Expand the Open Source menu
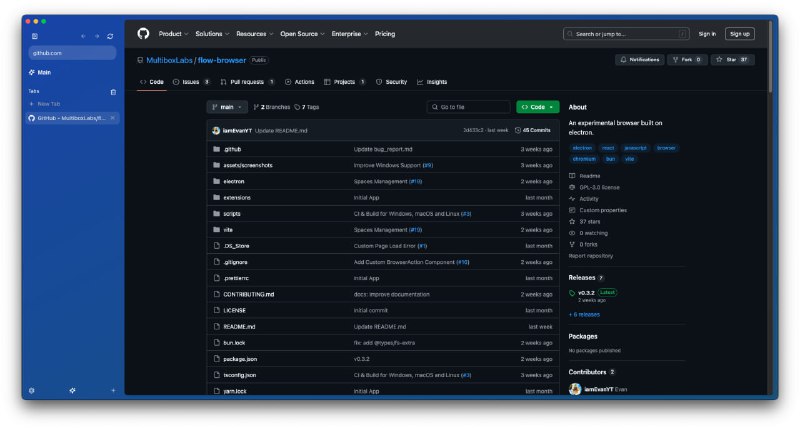The image size is (800, 429). 302,34
